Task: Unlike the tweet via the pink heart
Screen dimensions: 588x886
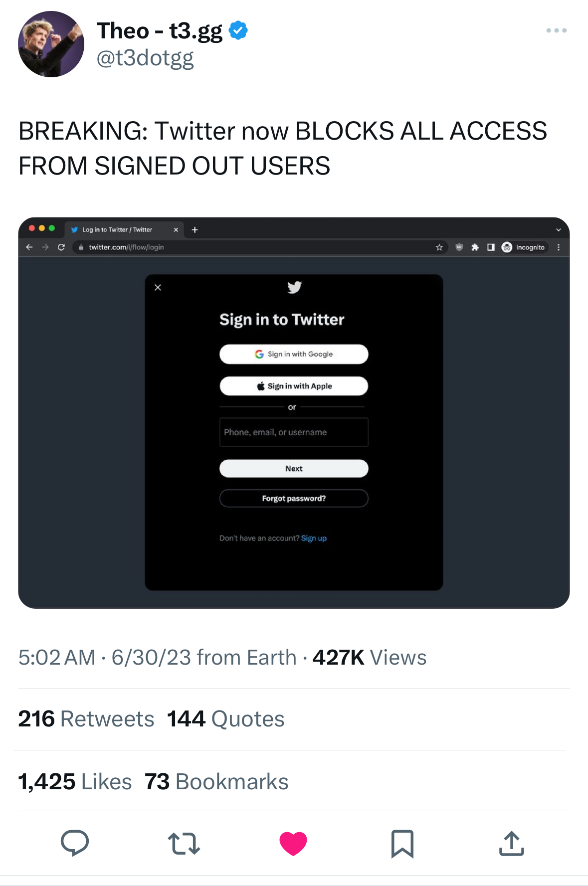Action: [293, 844]
